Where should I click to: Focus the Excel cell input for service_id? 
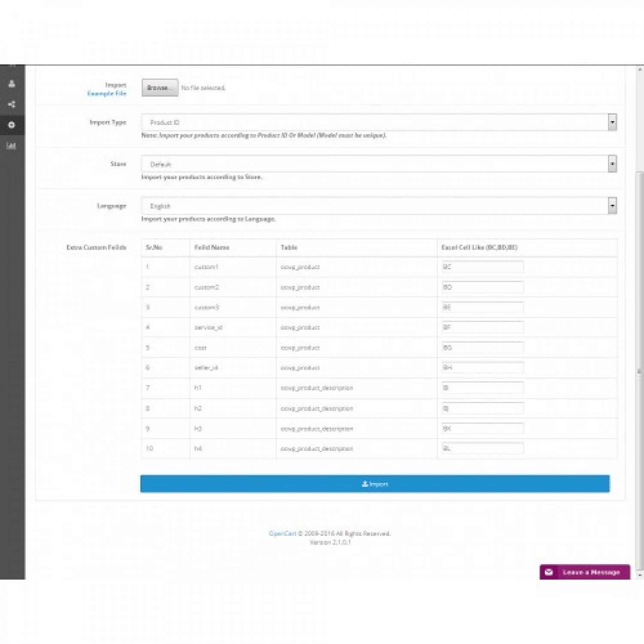click(x=482, y=327)
